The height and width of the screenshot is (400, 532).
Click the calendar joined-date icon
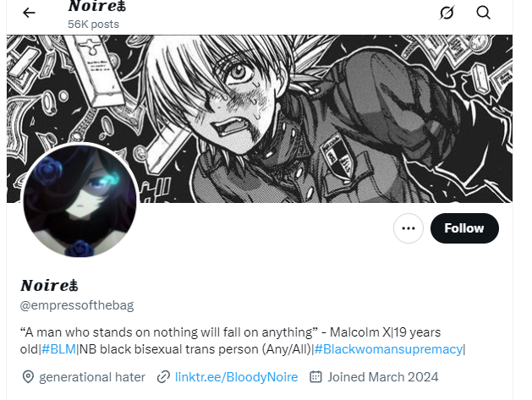pos(315,377)
